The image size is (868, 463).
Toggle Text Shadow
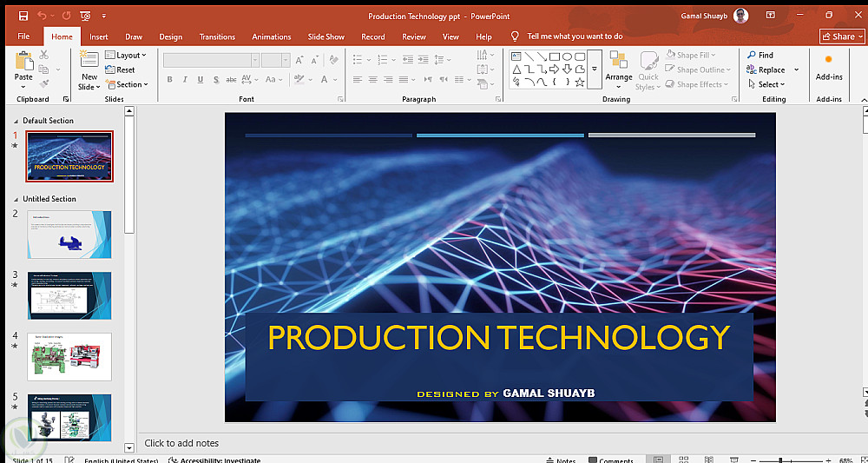pos(216,80)
